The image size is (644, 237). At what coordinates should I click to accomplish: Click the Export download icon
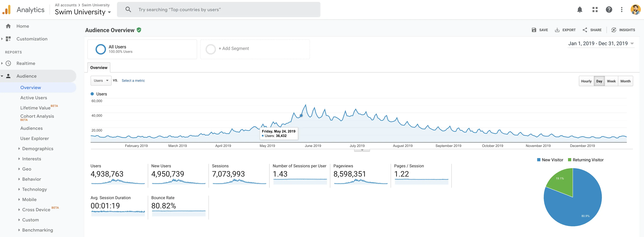tap(557, 30)
